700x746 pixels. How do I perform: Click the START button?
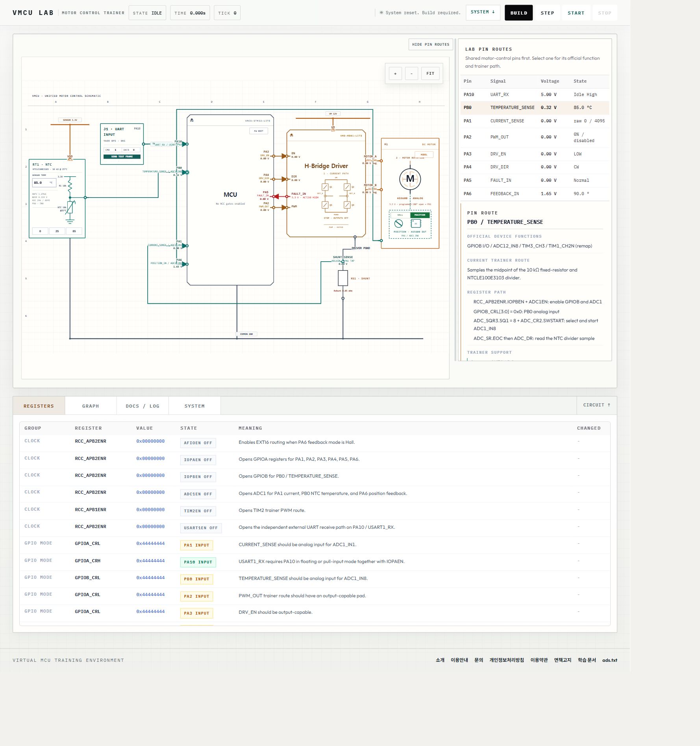(576, 13)
